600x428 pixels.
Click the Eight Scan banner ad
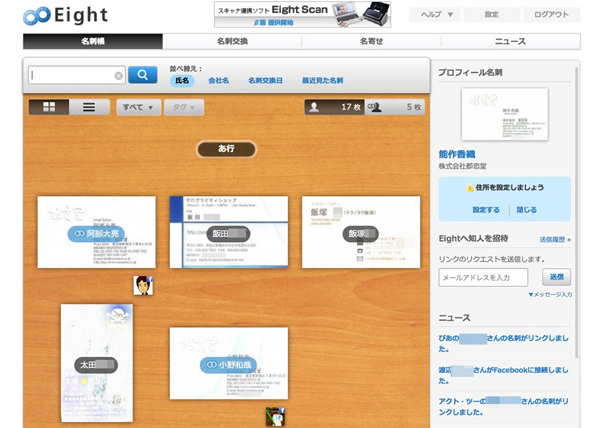click(x=300, y=14)
